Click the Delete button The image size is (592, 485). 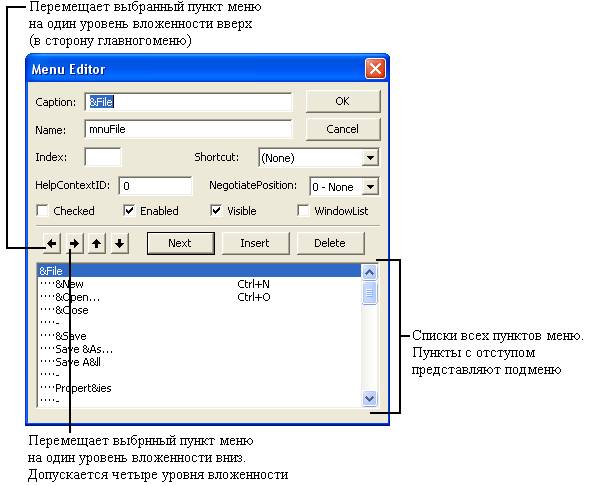pyautogui.click(x=330, y=243)
